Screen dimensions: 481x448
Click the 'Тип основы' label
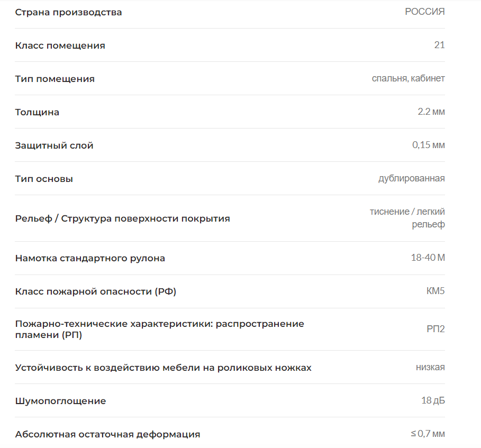(44, 179)
